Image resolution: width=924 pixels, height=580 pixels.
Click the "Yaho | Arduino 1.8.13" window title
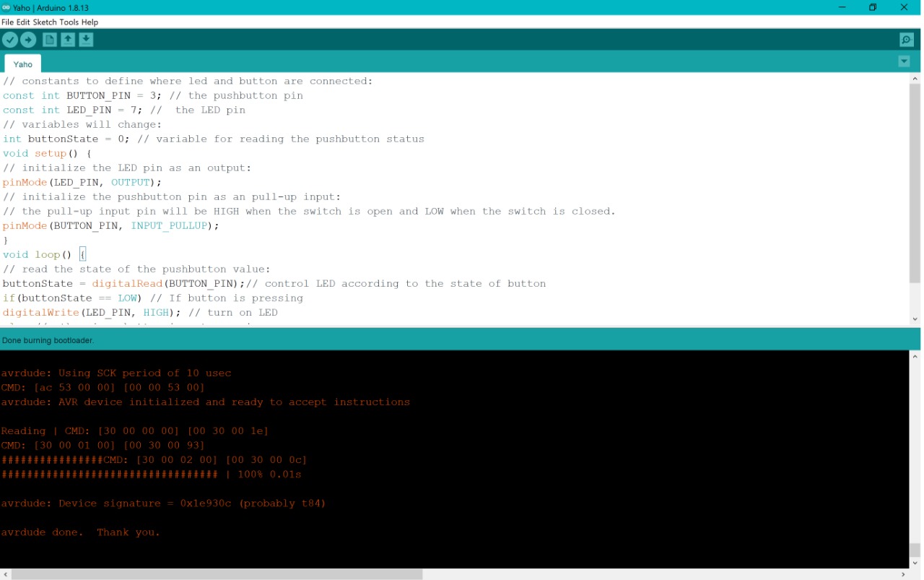[x=51, y=7]
